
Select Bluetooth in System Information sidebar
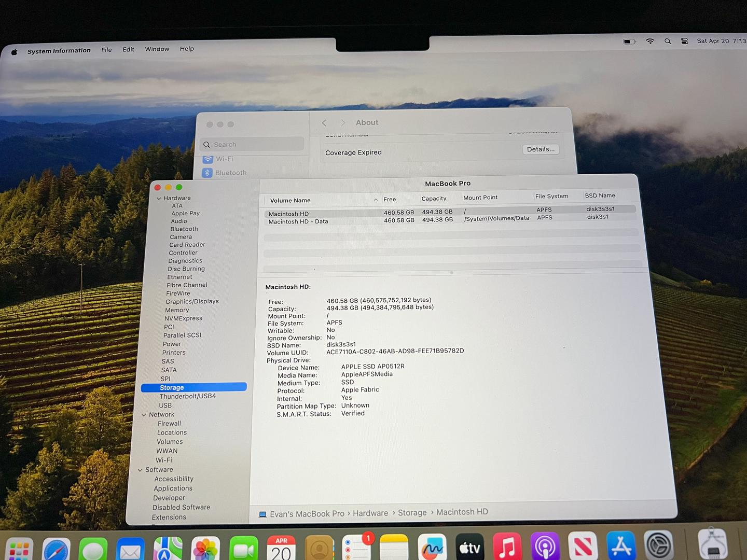point(184,229)
